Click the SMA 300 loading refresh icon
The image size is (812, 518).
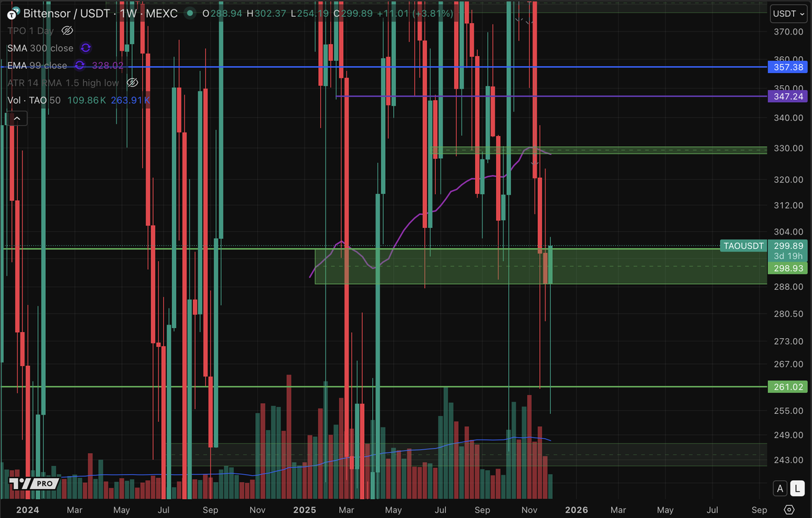click(x=86, y=48)
